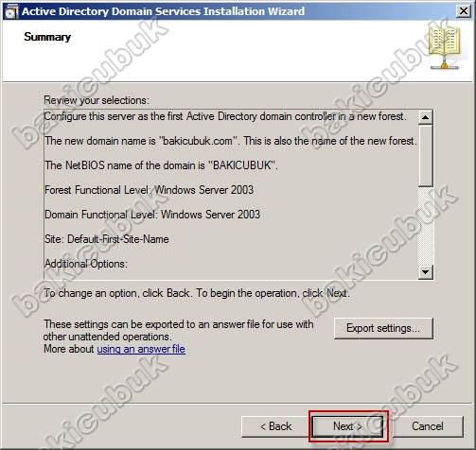Close the Installation Wizard window
This screenshot has height=450, width=476.
(x=463, y=11)
